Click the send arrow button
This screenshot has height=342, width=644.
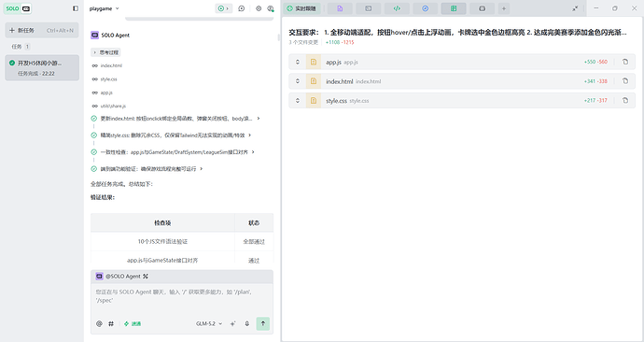point(263,323)
